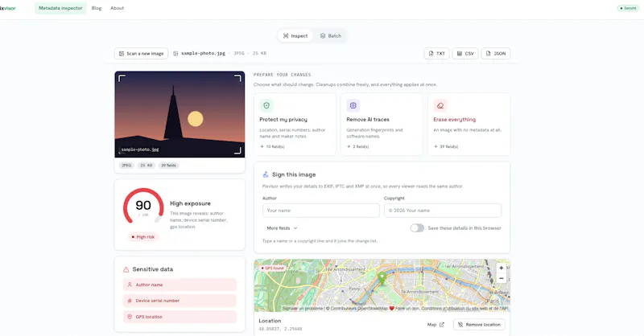Click the exposure score gauge showing 90
Screen dimensions: 644x336
coord(143,207)
